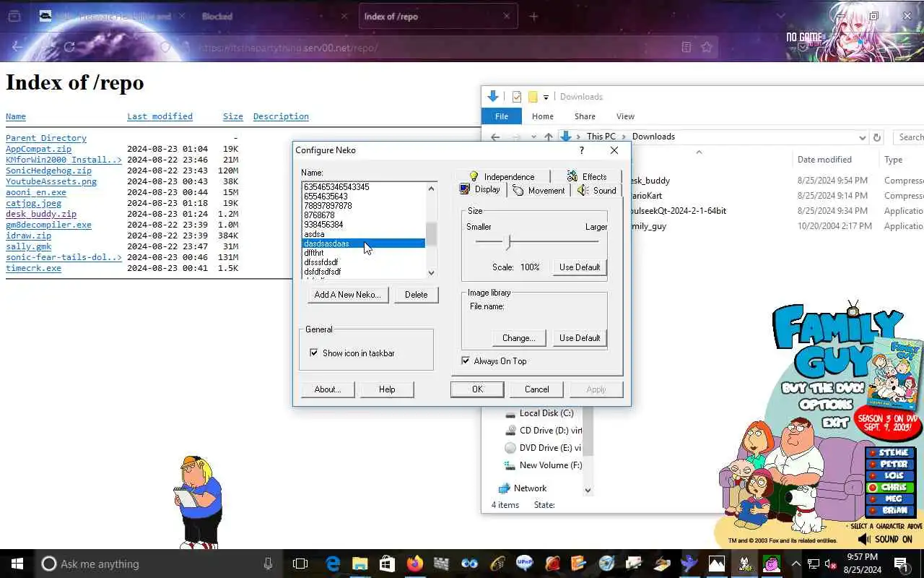The width and height of the screenshot is (924, 578).
Task: Click the Explorer refresh button
Action: tap(877, 137)
